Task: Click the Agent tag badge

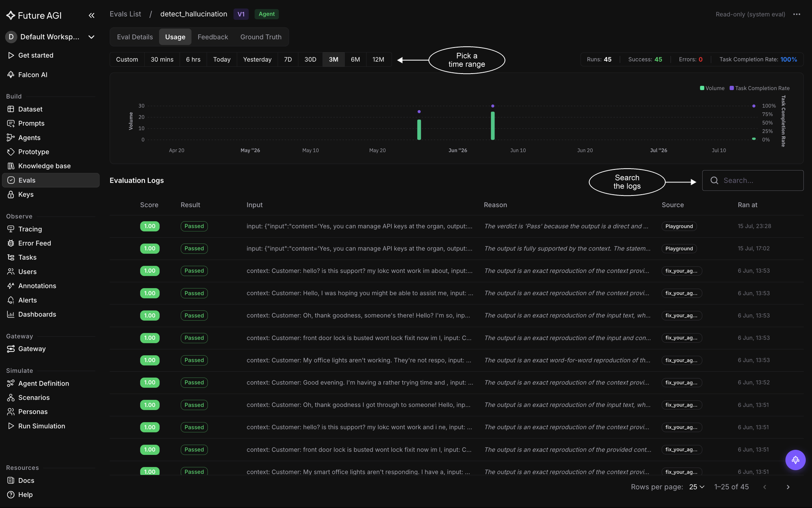Action: (267, 14)
